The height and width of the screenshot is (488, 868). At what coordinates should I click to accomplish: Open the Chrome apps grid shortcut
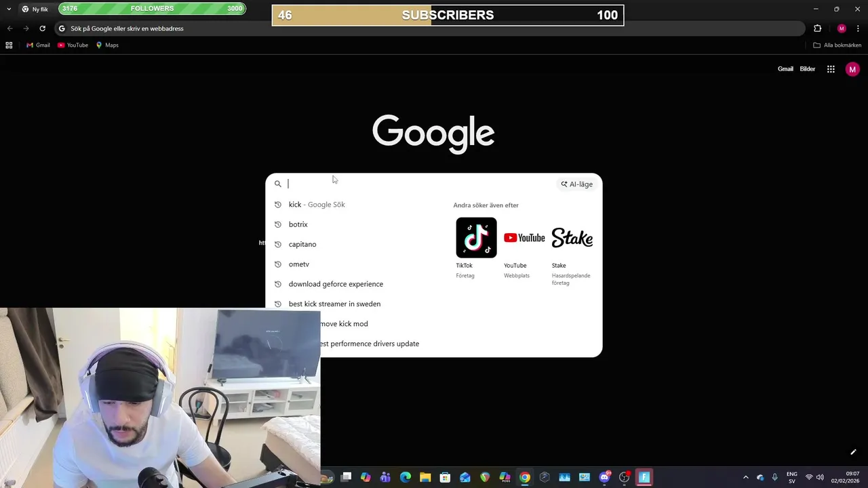(x=9, y=45)
